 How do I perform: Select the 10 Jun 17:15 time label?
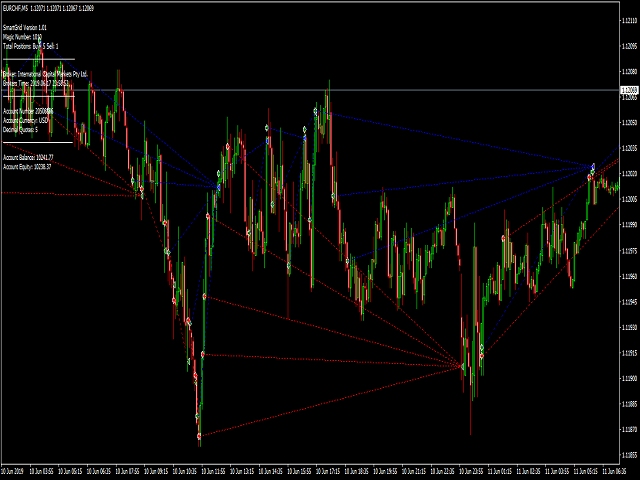pos(328,471)
